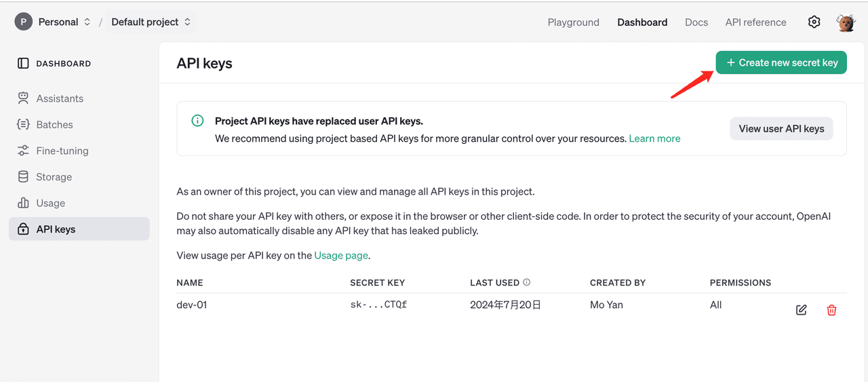Viewport: 868px width, 382px height.
Task: Click the LAST USED column header
Action: (494, 282)
